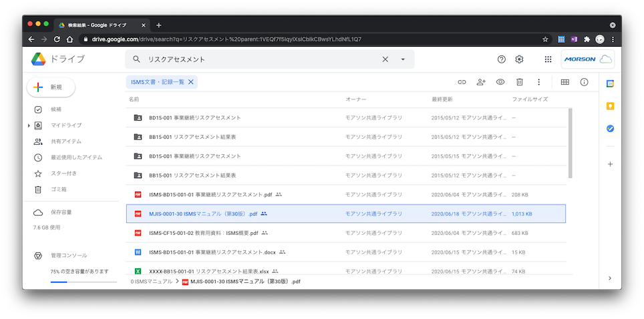Open Google Calendar in side panel

coord(610,83)
